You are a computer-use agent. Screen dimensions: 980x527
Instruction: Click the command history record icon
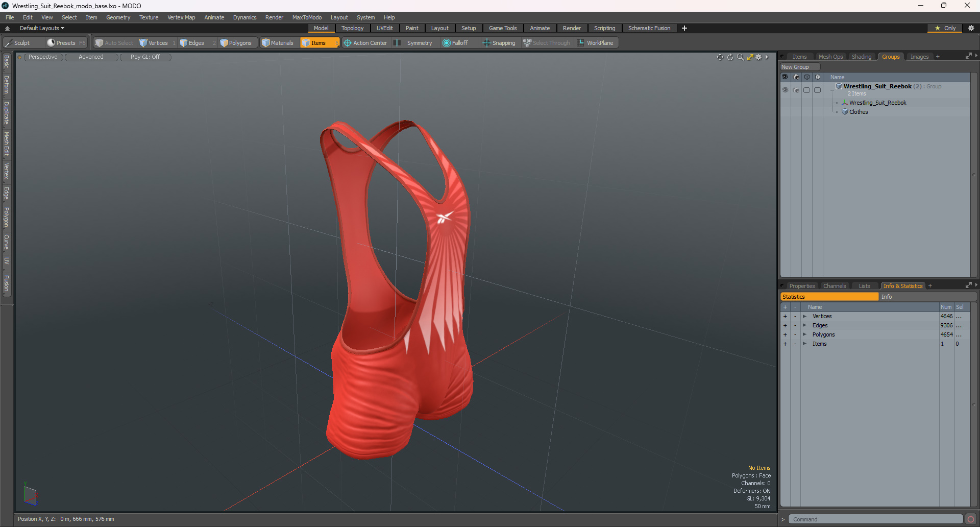[970, 519]
